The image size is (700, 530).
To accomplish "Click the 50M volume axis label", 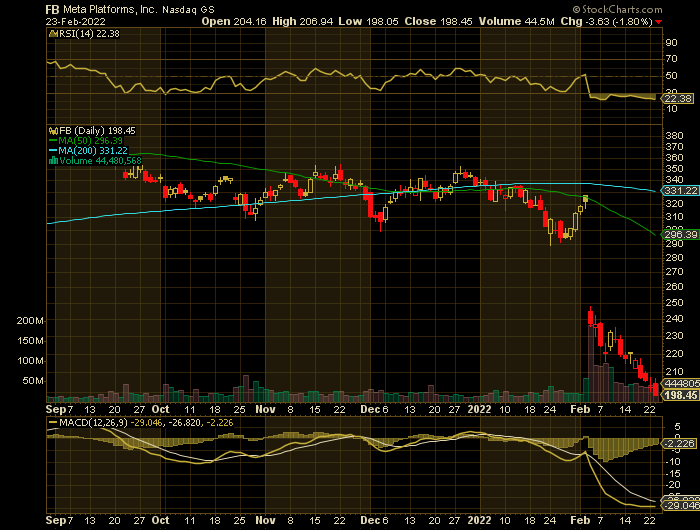I will pos(33,381).
